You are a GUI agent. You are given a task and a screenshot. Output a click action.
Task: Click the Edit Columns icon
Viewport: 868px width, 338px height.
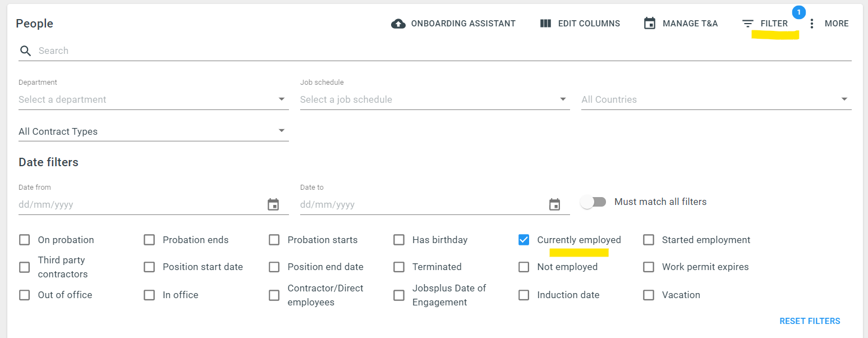click(x=546, y=24)
